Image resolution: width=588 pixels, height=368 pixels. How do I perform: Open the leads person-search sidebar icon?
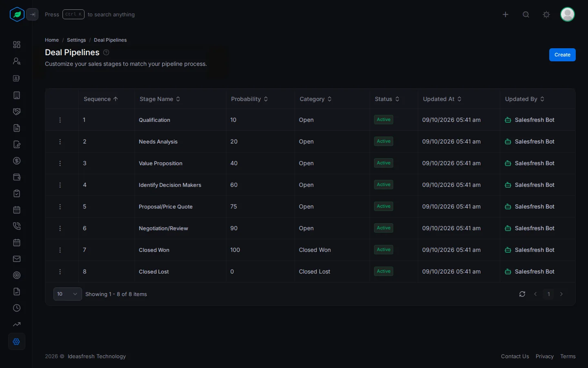click(17, 61)
